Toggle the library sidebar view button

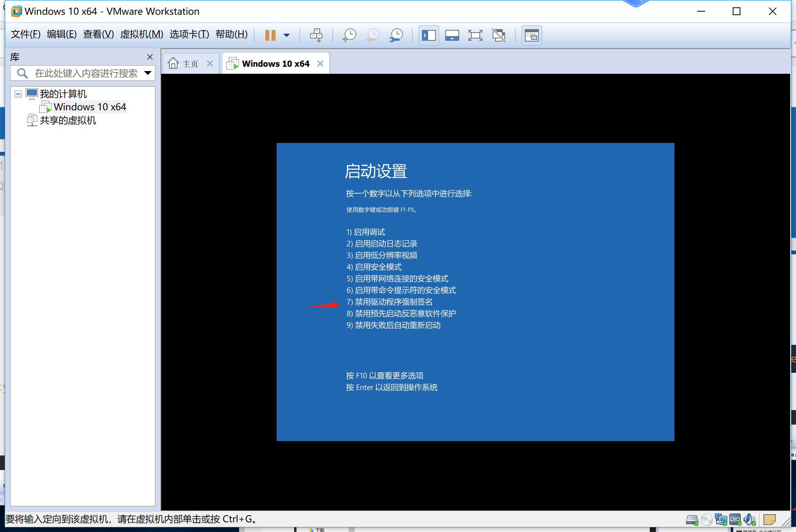point(429,35)
